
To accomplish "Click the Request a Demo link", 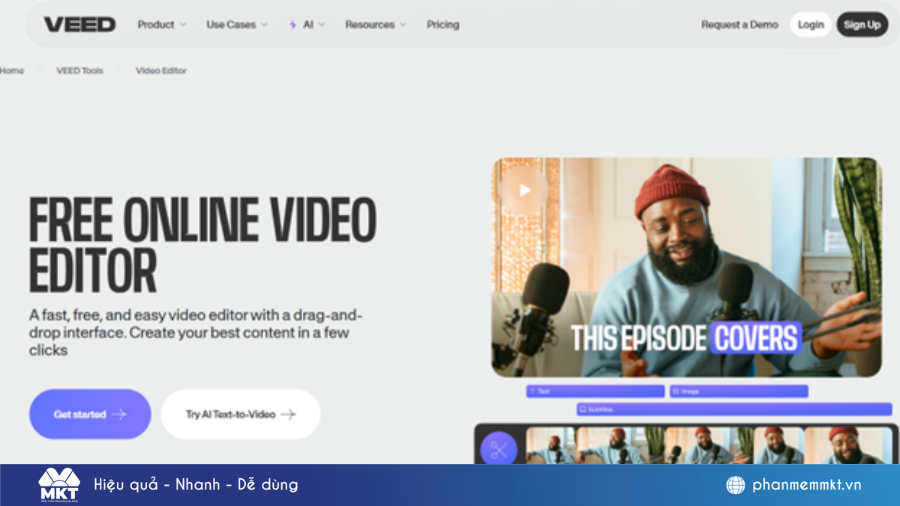I will tap(739, 25).
